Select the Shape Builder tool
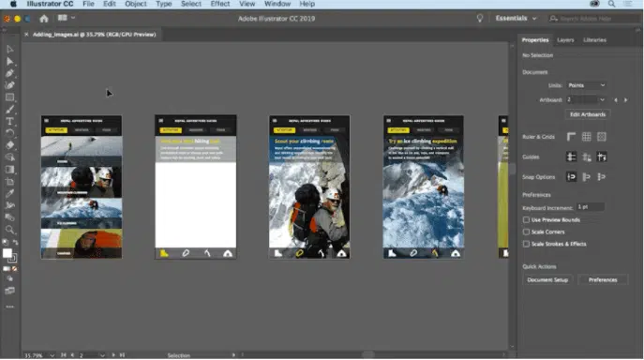Screen dimensions: 644x360 pos(10,157)
